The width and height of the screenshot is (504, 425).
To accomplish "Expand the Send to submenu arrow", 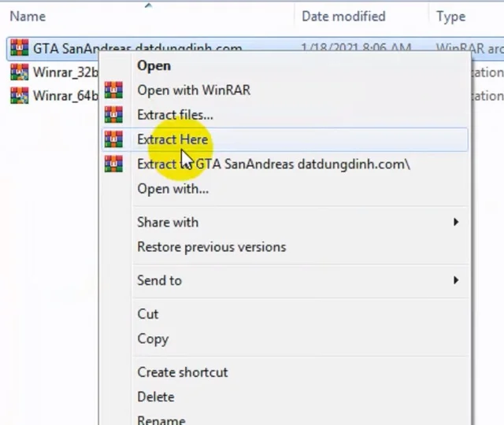I will (456, 280).
